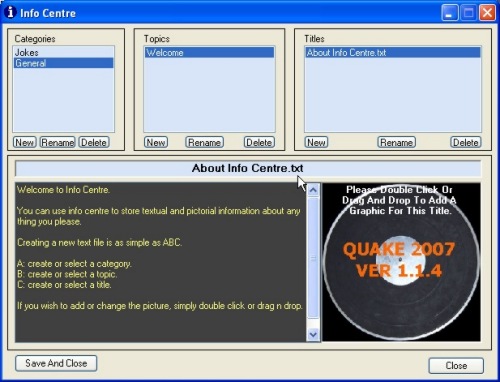This screenshot has width=500, height=382.
Task: Create a New category
Action: (24, 142)
